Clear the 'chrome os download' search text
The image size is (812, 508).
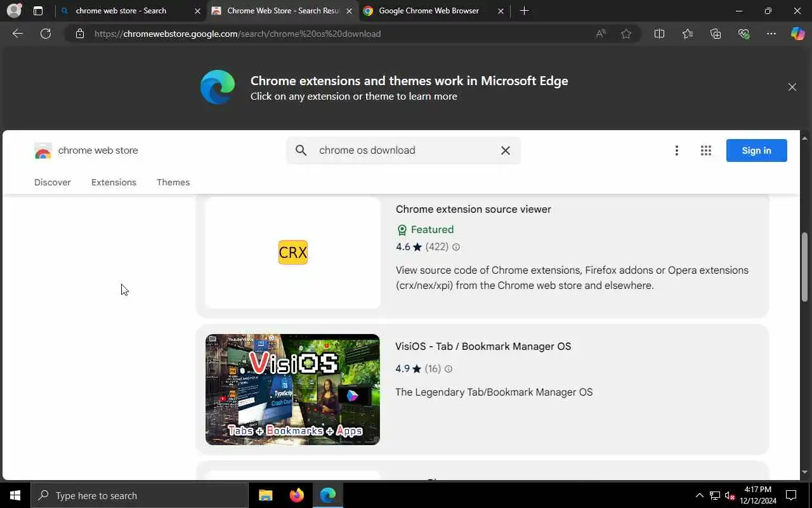[x=506, y=150]
